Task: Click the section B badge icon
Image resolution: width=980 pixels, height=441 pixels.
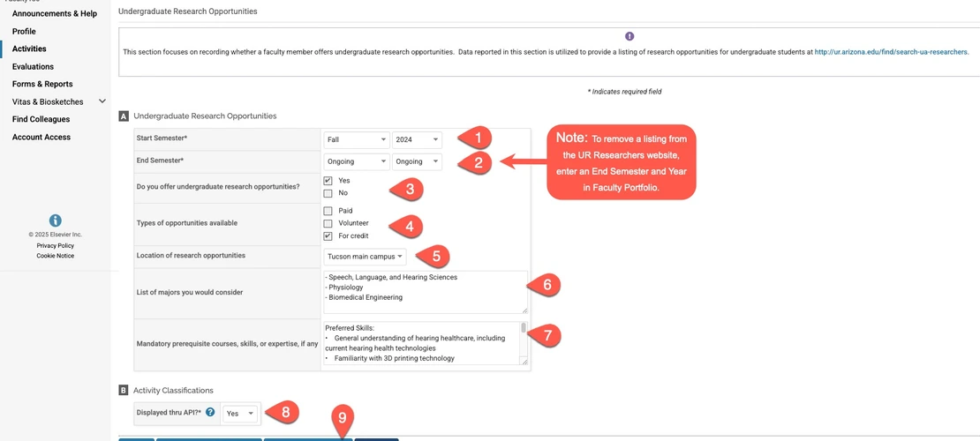Action: tap(124, 390)
